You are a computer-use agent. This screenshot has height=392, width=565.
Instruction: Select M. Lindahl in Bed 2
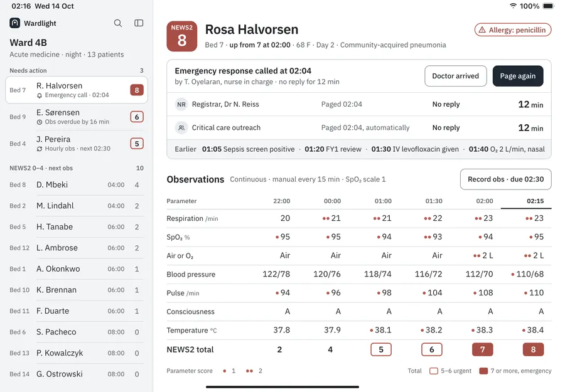coord(77,206)
